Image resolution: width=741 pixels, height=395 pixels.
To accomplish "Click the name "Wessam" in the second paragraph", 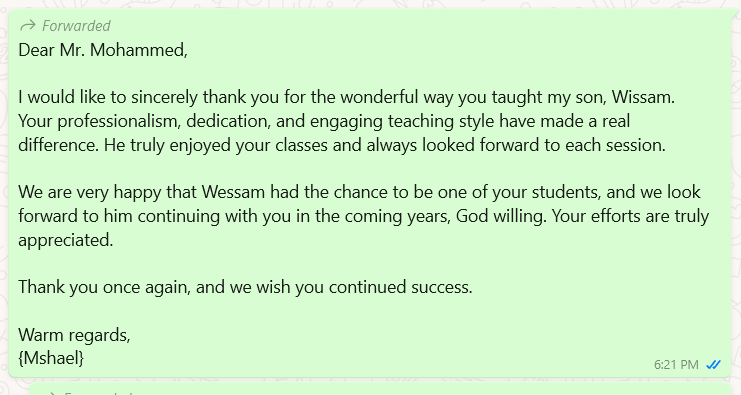I will [233, 192].
